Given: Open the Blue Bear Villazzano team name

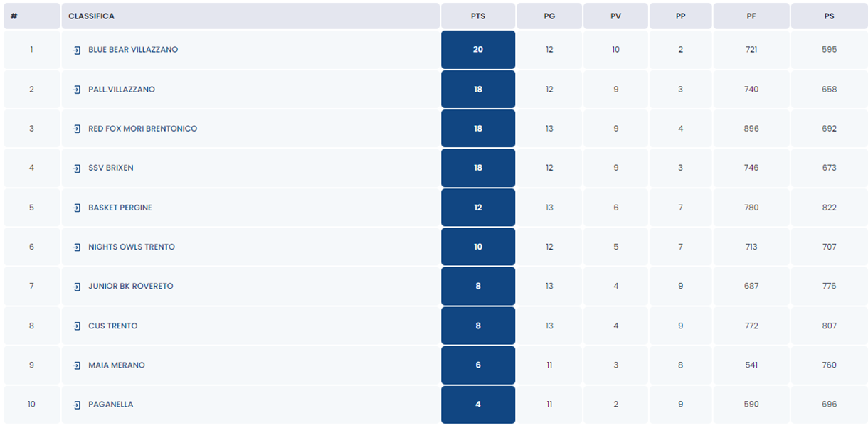Looking at the screenshot, I should (133, 50).
